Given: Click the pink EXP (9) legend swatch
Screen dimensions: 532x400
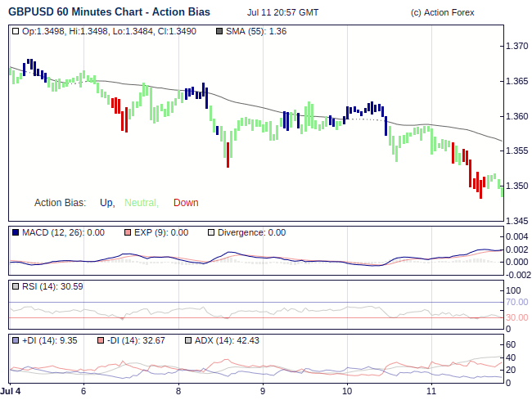Looking at the screenshot, I should [x=128, y=232].
